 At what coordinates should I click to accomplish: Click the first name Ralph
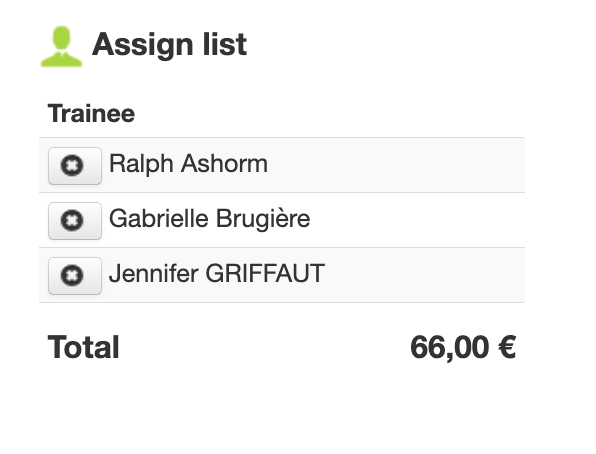click(141, 164)
